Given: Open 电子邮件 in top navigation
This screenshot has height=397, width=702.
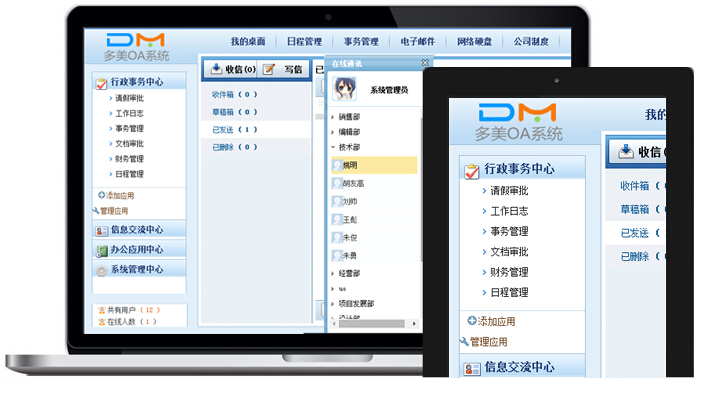Looking at the screenshot, I should click(418, 42).
